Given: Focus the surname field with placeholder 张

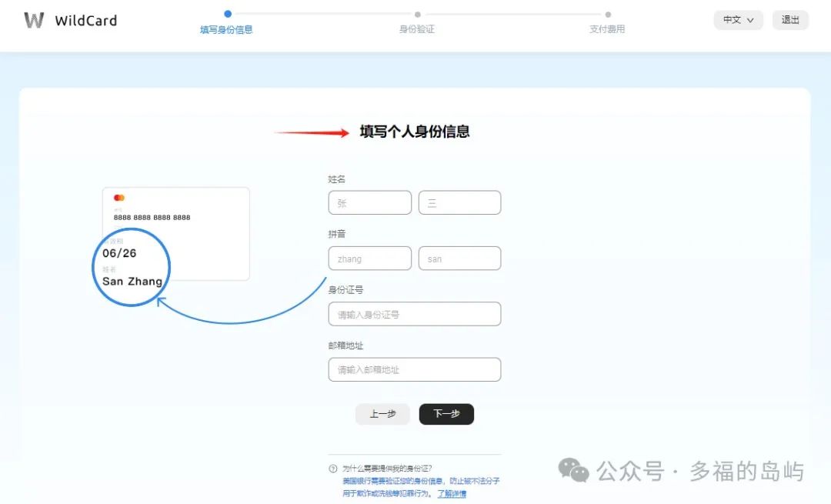Looking at the screenshot, I should tap(369, 203).
